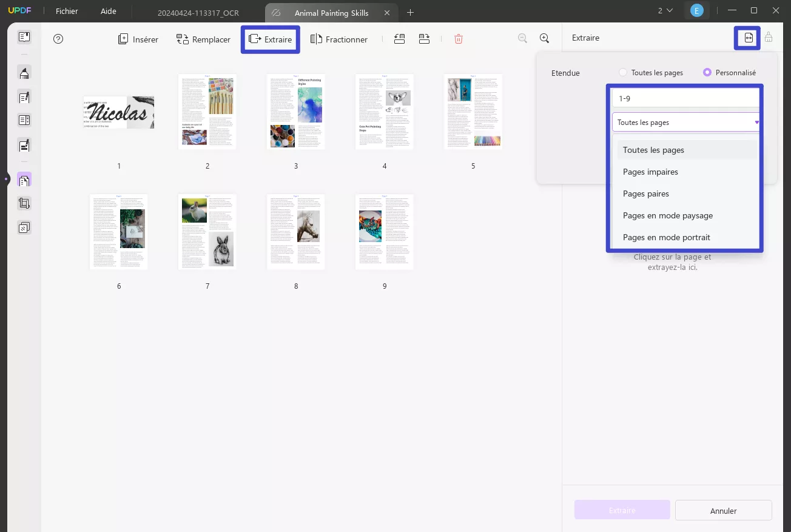The height and width of the screenshot is (532, 791).
Task: Click the page range input field 1-9
Action: pyautogui.click(x=685, y=98)
